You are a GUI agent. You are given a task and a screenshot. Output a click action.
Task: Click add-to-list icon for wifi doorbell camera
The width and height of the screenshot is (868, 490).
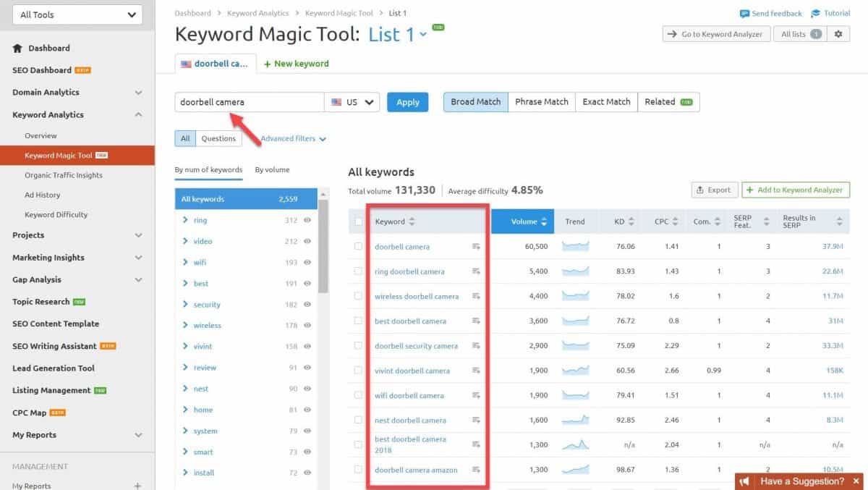(476, 395)
